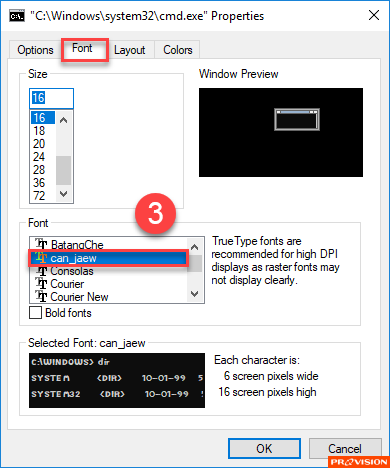Pick font size 72
The image size is (390, 468).
[x=43, y=195]
